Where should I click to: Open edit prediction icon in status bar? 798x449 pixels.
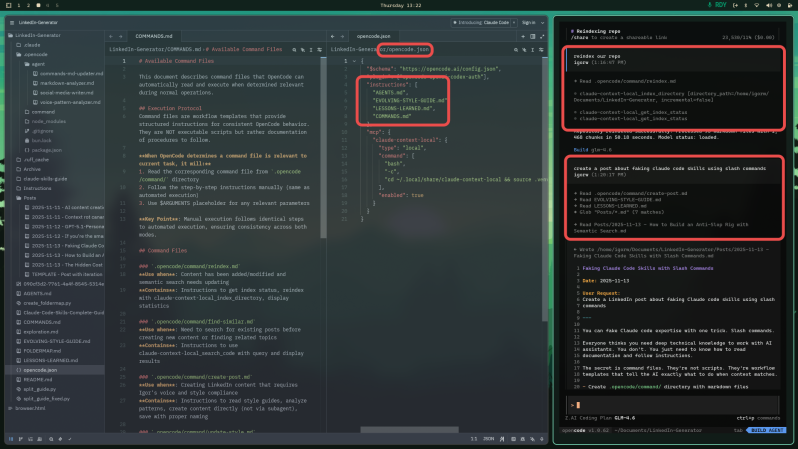click(x=502, y=439)
